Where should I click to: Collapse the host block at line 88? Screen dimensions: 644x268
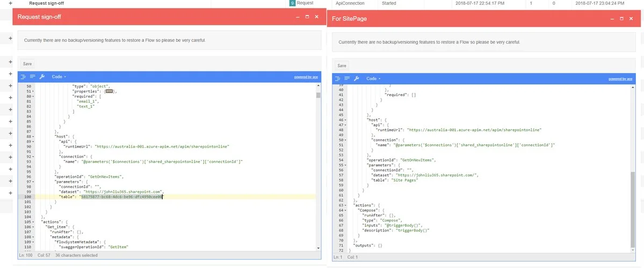coord(33,136)
